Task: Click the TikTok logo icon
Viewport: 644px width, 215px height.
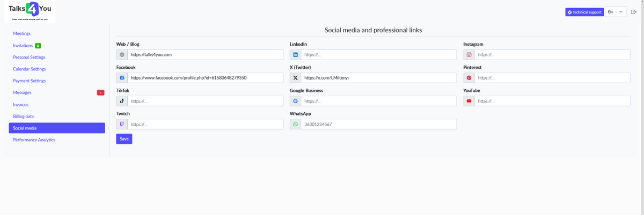Action: [x=122, y=101]
